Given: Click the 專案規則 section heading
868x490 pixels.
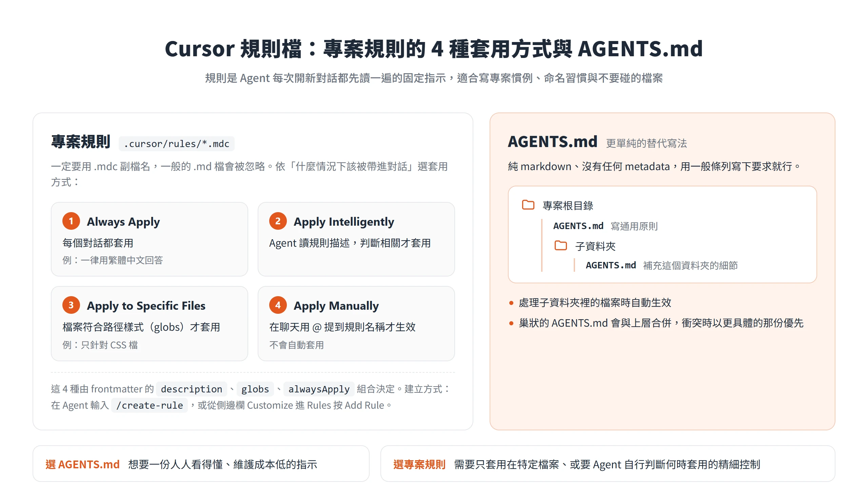Looking at the screenshot, I should click(x=81, y=142).
